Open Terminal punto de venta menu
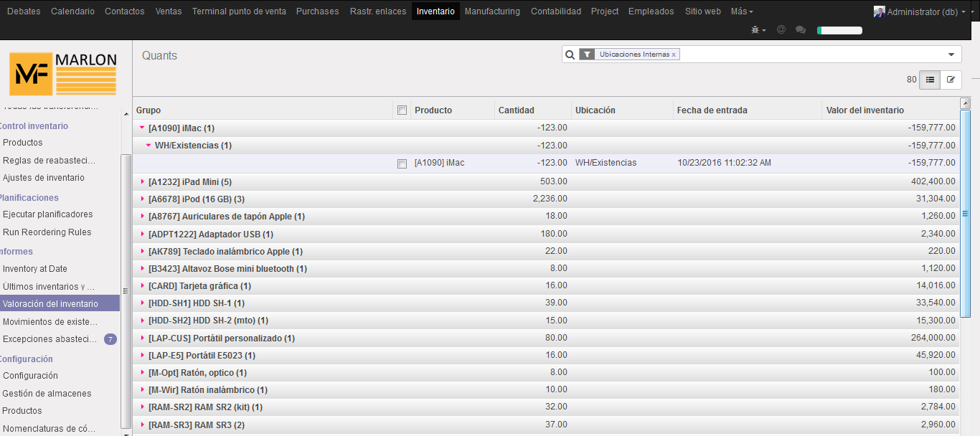980x436 pixels. tap(239, 11)
